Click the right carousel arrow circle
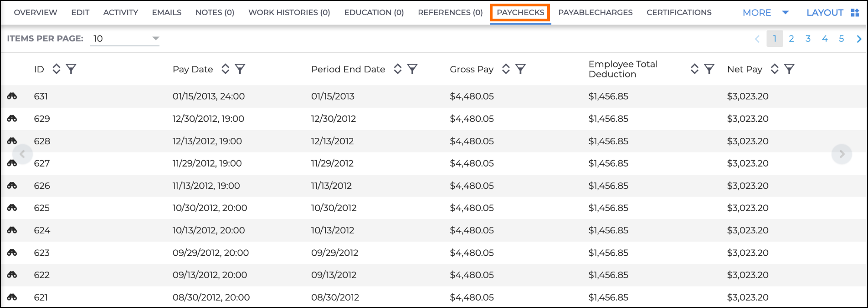 [x=842, y=154]
